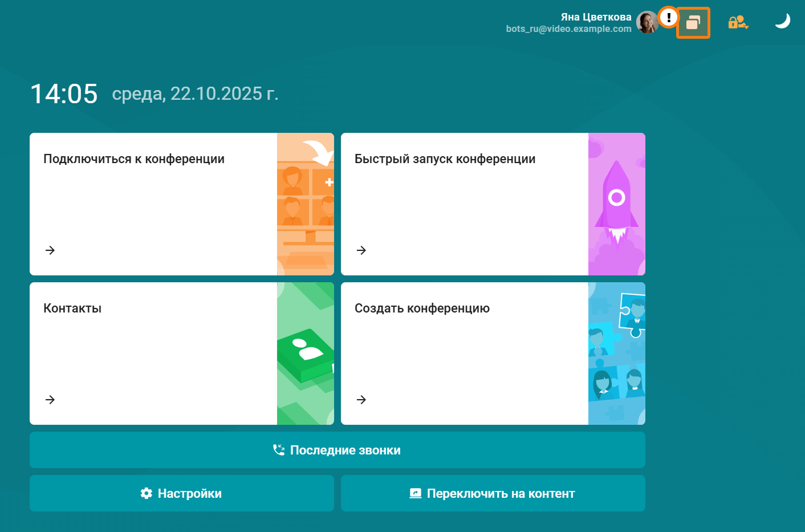Click the arrow inside Подключиться к конференции tile
The height and width of the screenshot is (532, 805).
point(50,250)
